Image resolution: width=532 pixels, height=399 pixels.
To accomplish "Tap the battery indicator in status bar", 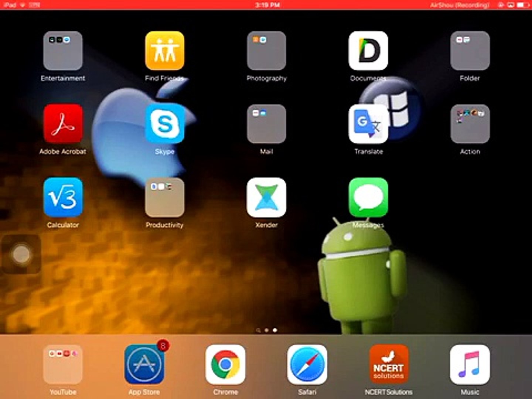I will tap(523, 5).
